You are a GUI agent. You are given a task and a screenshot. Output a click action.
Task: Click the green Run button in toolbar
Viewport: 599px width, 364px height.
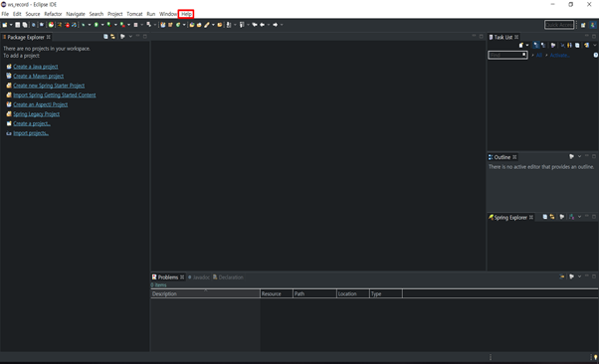point(97,25)
